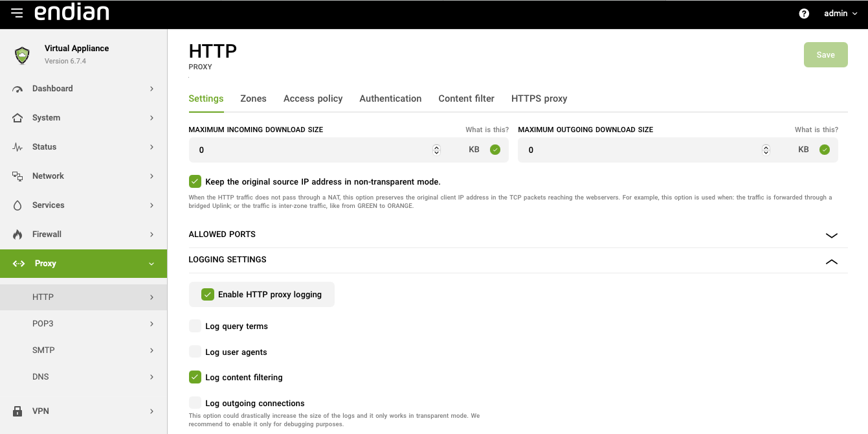Disable Enable HTTP proxy logging checkbox
Viewport: 868px width, 434px height.
point(207,294)
